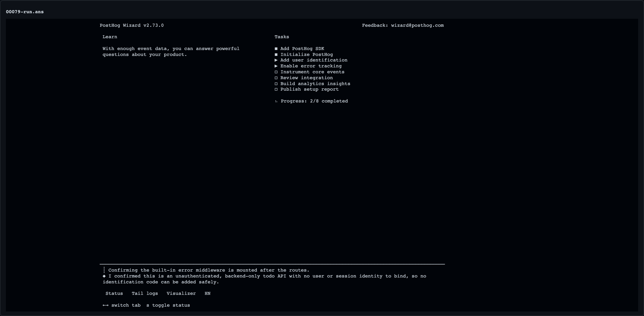Click the diamond bullet before the confirmation message

tap(104, 276)
